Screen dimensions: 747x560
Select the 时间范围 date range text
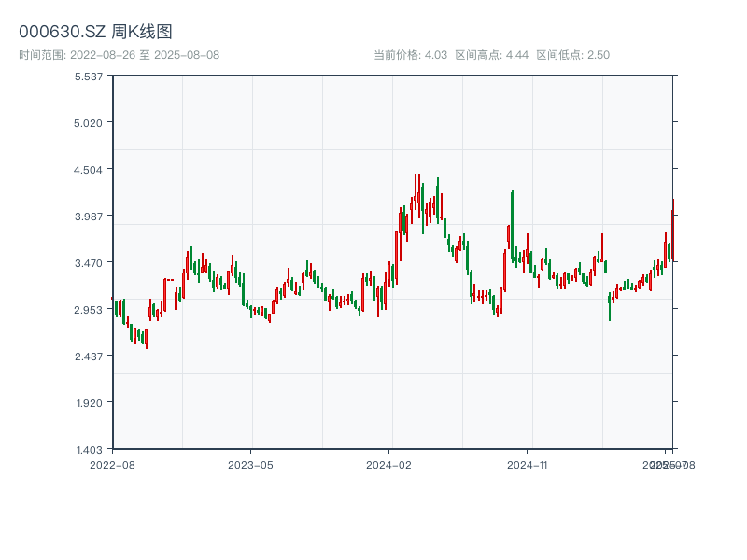click(x=119, y=55)
